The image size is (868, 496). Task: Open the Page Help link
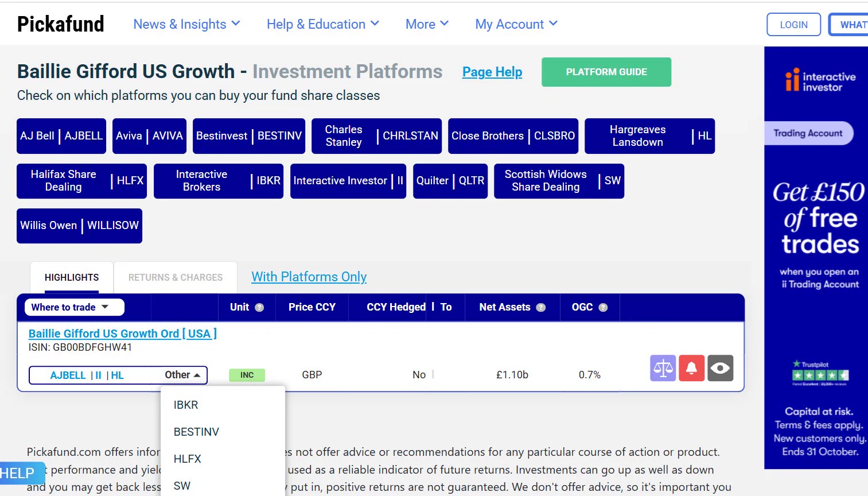[492, 72]
